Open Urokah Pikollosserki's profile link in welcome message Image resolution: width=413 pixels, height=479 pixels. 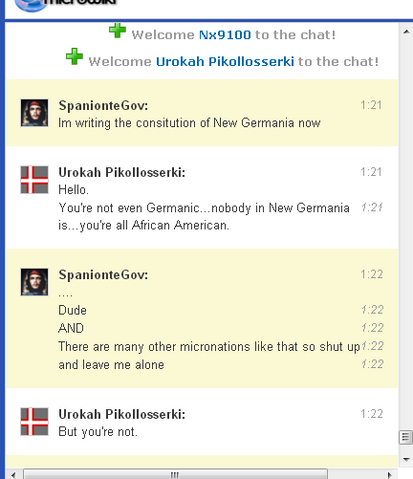click(x=225, y=61)
